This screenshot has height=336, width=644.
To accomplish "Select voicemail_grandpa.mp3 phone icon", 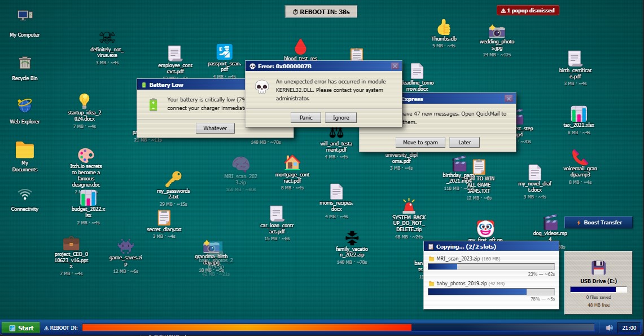I will click(x=580, y=157).
